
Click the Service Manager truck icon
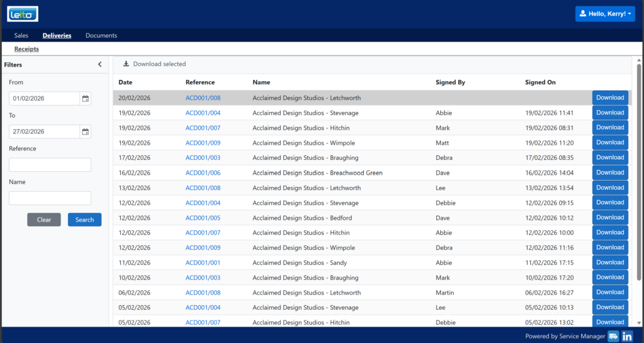pos(613,336)
